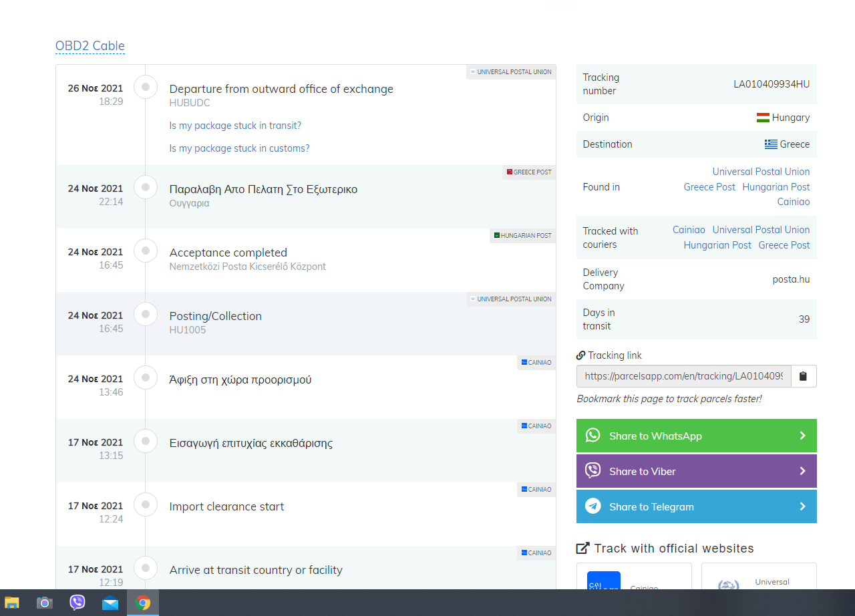Open Hungarian Post in Found in row
Screen dimensions: 855x616
pos(776,187)
